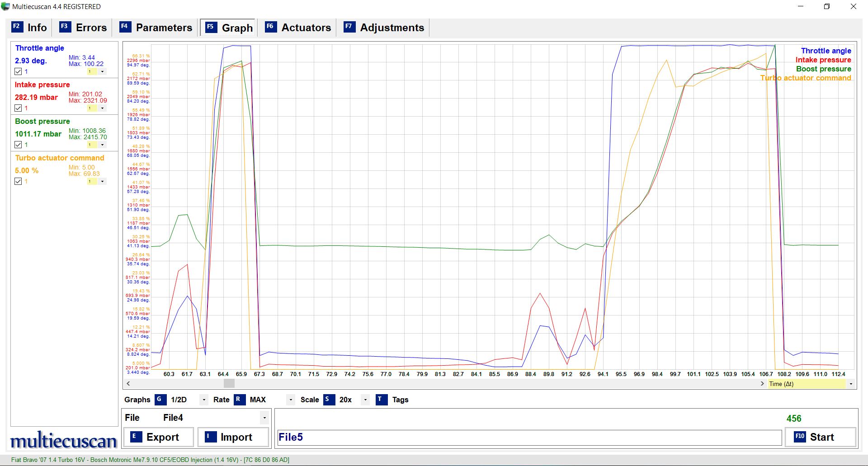The width and height of the screenshot is (868, 466).
Task: Open the Scale 20x dropdown
Action: (365, 400)
